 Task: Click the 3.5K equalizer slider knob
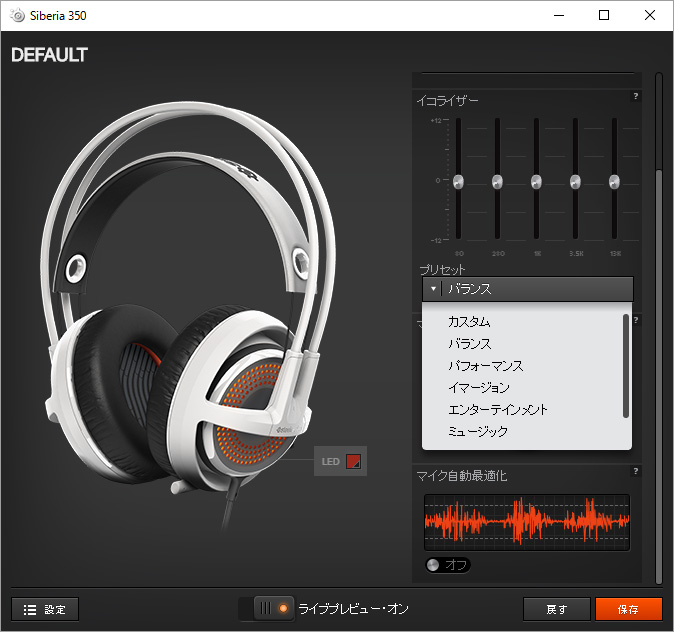coord(575,182)
